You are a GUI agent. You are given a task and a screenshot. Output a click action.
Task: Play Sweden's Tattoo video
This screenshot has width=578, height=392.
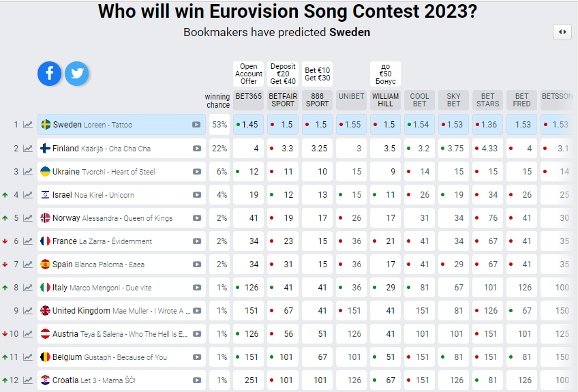[x=196, y=125]
